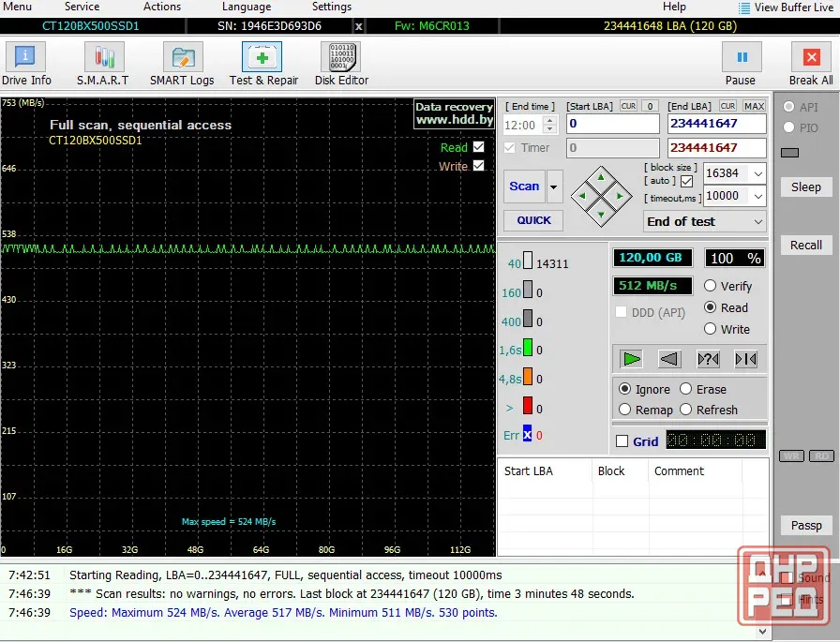Screen dimensions: 840x642
Task: Expand the Scan button dropdown arrow
Action: point(554,187)
